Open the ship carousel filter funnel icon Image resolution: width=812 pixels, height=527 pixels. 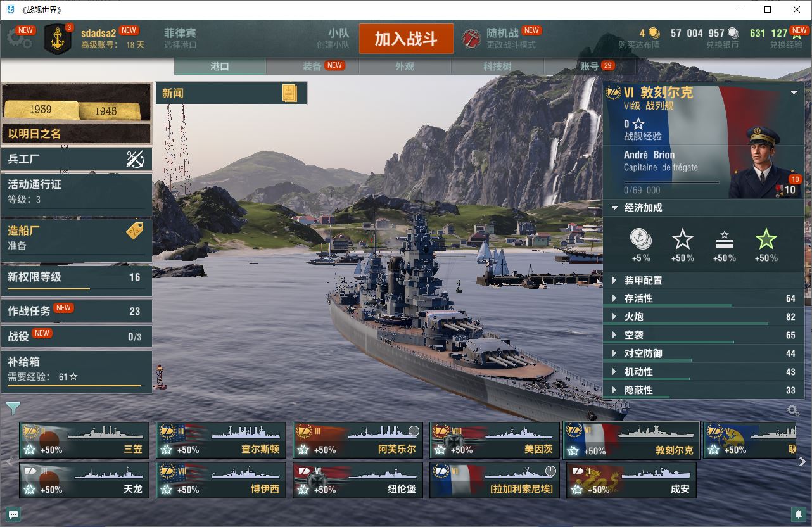(x=13, y=408)
